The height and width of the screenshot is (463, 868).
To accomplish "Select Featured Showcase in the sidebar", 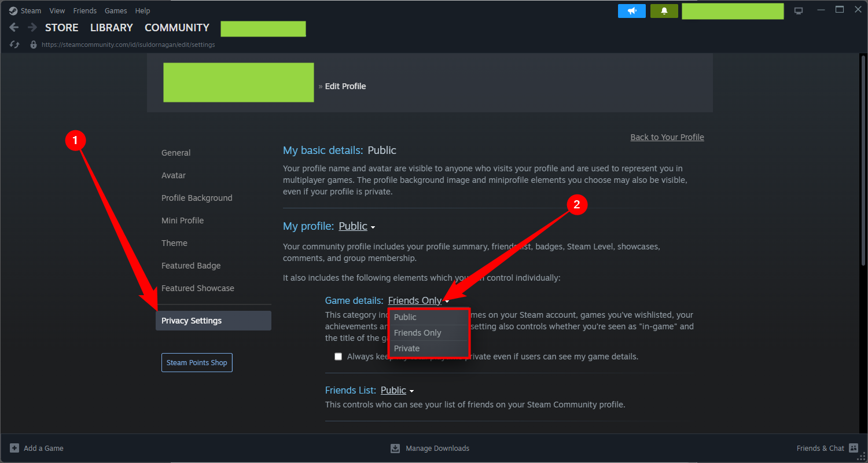I will (x=198, y=288).
